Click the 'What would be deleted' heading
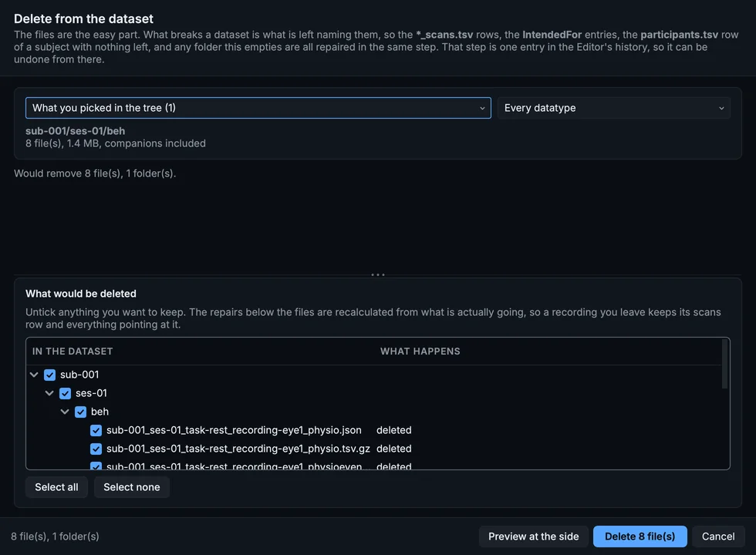The height and width of the screenshot is (555, 756). 81,294
